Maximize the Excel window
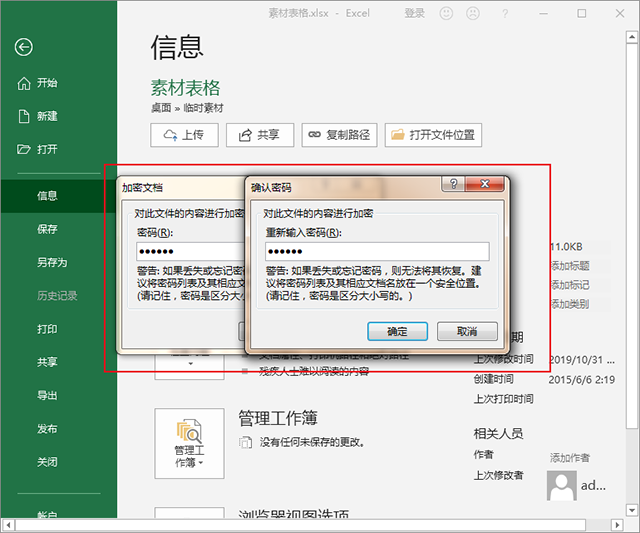Viewport: 640px width, 533px height. coord(582,13)
